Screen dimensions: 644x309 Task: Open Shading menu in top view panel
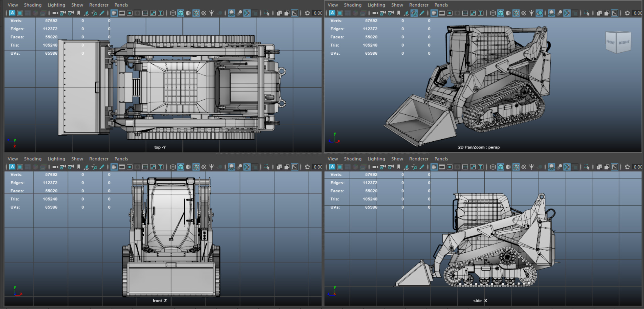click(x=33, y=5)
